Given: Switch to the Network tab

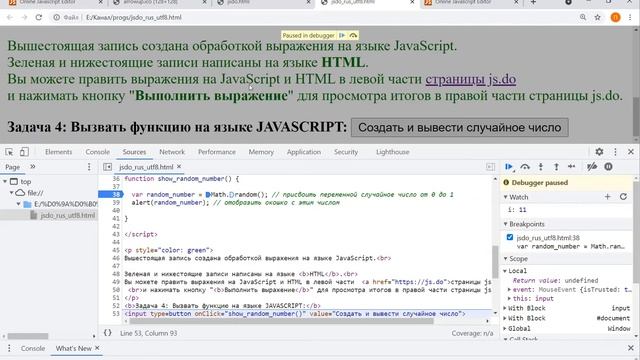Looking at the screenshot, I should click(172, 152).
